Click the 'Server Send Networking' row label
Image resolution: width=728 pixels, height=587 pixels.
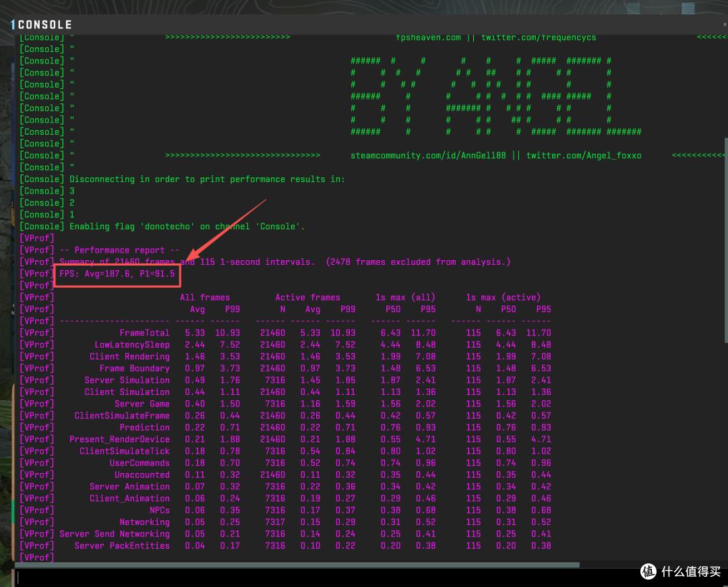point(115,534)
